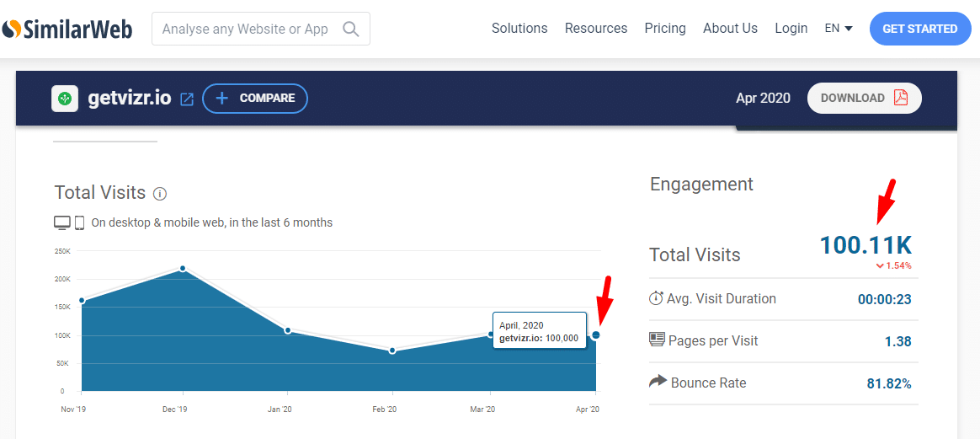The image size is (980, 439).
Task: Click the SimilarWeb logo
Action: [x=67, y=29]
